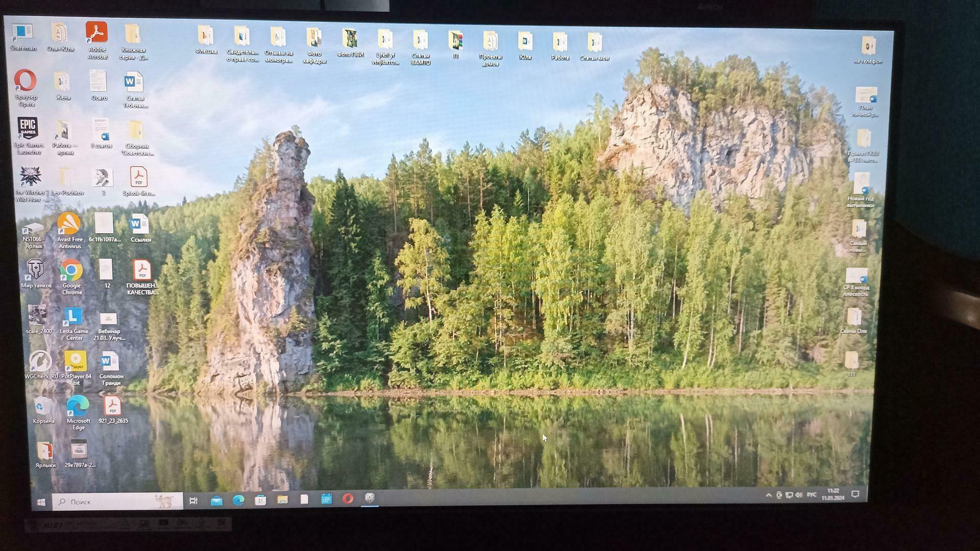The width and height of the screenshot is (980, 551).
Task: Open the Статьи мои folder
Action: 594,47
